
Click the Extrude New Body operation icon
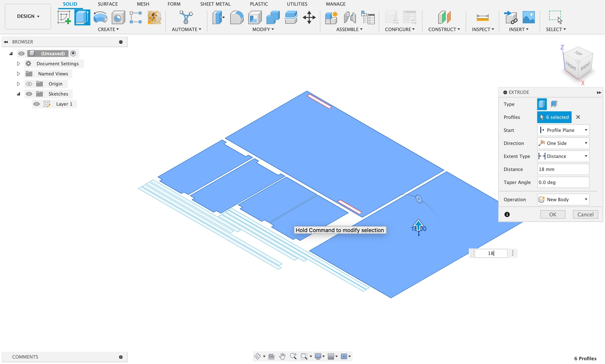pyautogui.click(x=542, y=199)
